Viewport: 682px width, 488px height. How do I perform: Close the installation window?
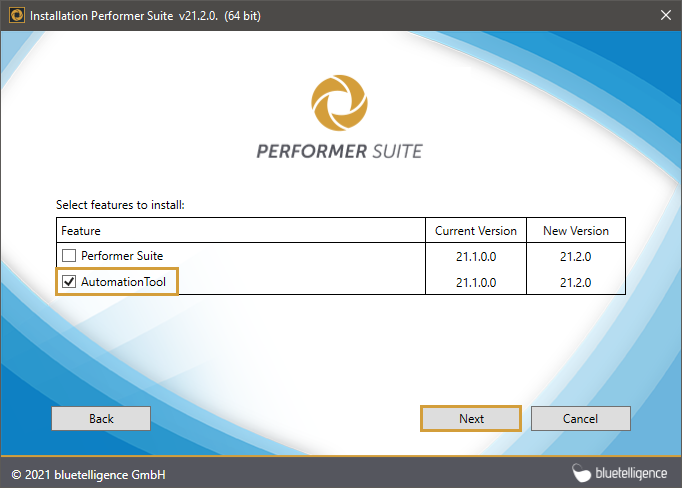click(665, 15)
